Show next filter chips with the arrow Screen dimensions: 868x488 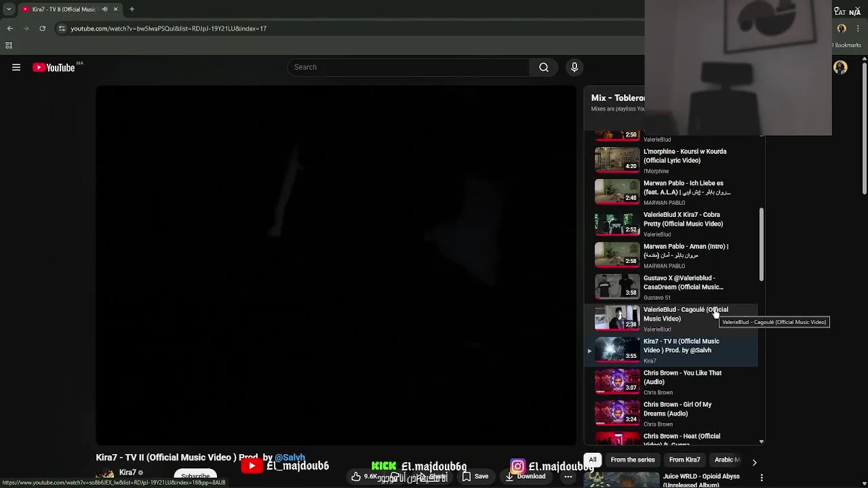(x=754, y=462)
